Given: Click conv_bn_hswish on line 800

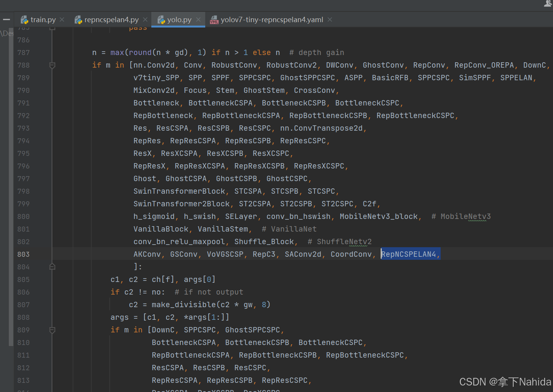Looking at the screenshot, I should pyautogui.click(x=298, y=217).
